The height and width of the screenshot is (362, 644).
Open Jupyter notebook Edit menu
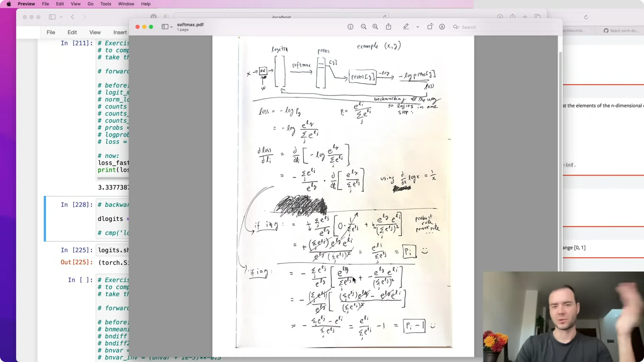pos(72,32)
